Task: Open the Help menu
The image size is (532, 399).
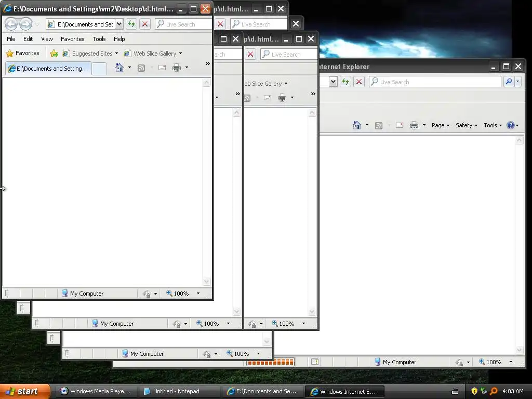Action: (x=119, y=39)
